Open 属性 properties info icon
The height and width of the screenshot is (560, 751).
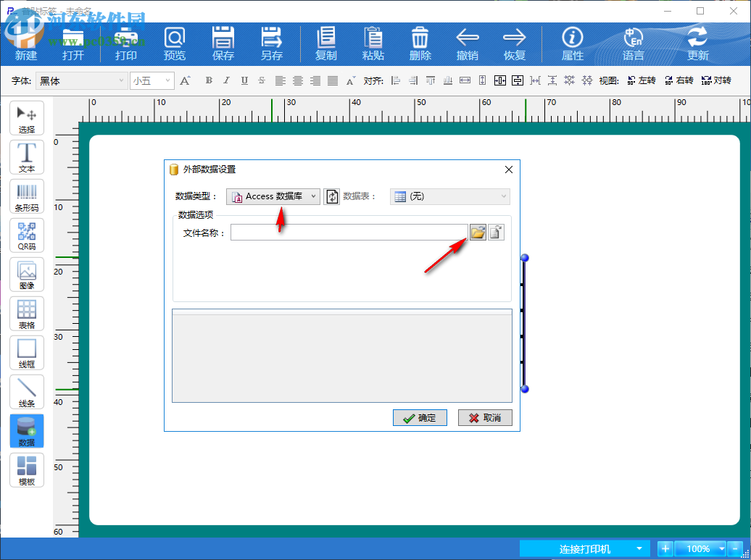coord(573,44)
